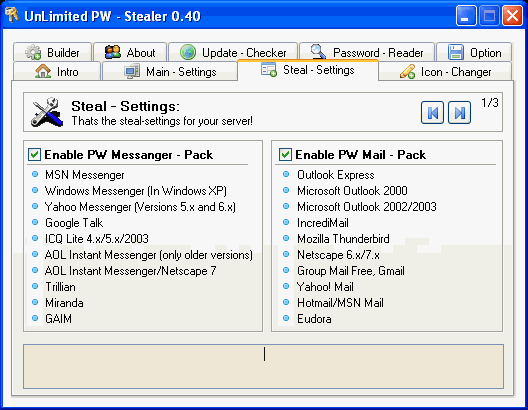Click the house icon on Intro tab

43,71
